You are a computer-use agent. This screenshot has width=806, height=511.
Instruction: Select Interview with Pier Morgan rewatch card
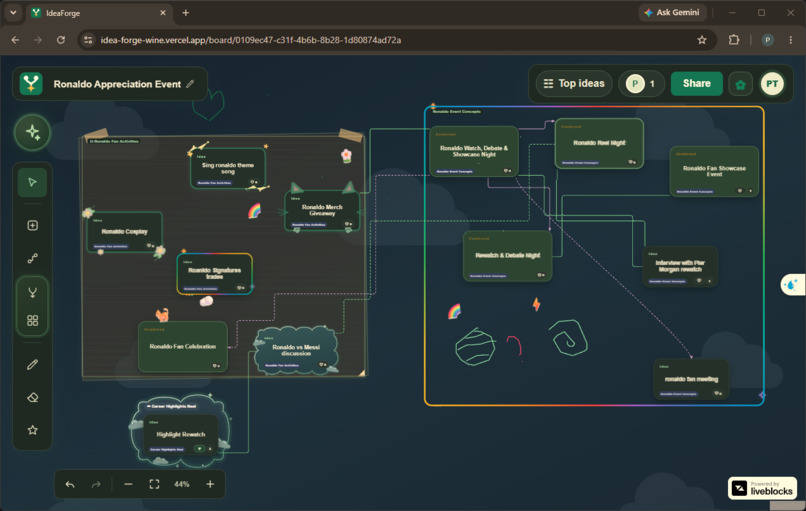pyautogui.click(x=680, y=266)
